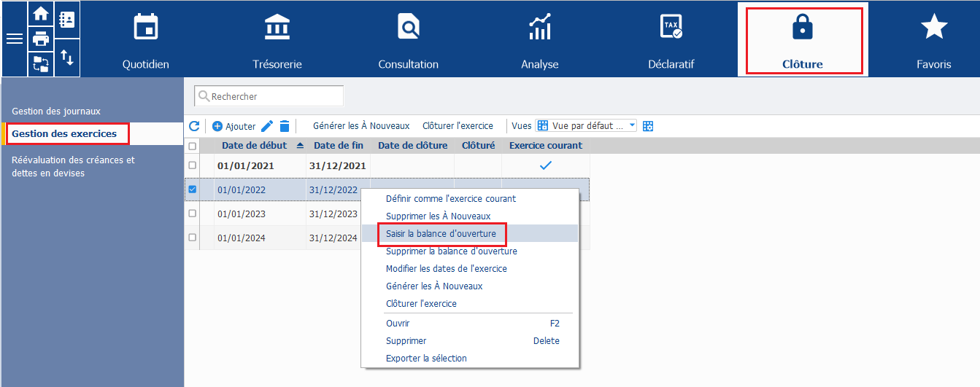Go to the Home icon

41,13
